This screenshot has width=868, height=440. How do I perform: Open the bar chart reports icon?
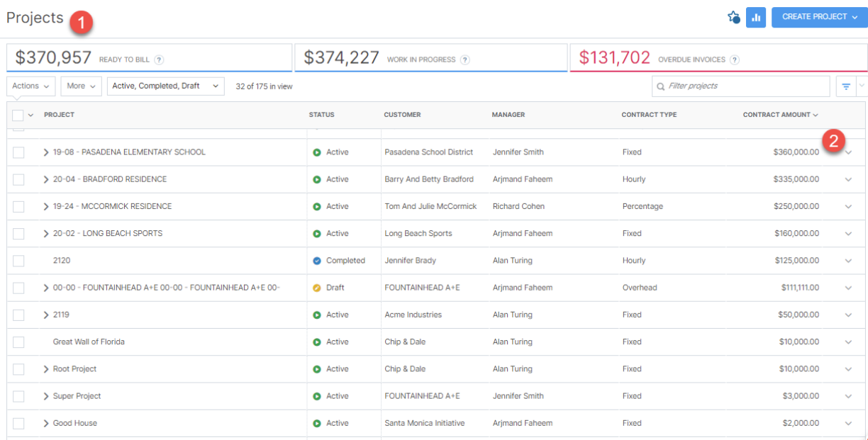[756, 17]
